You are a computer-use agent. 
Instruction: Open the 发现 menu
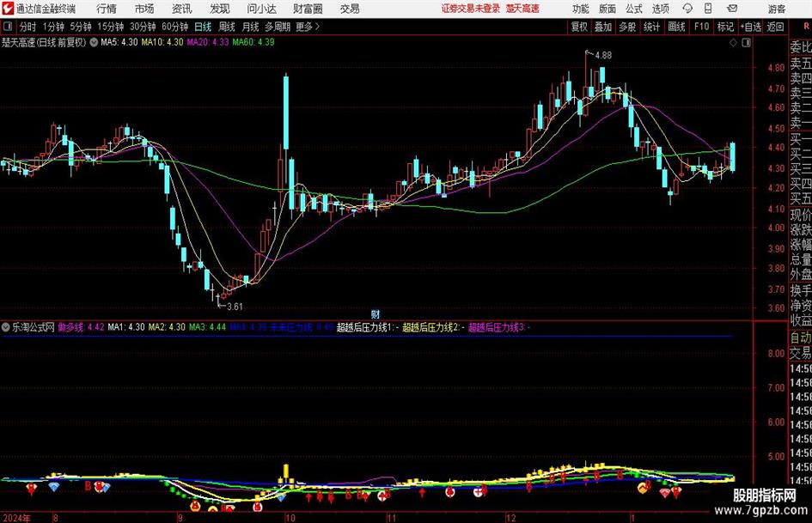point(220,9)
